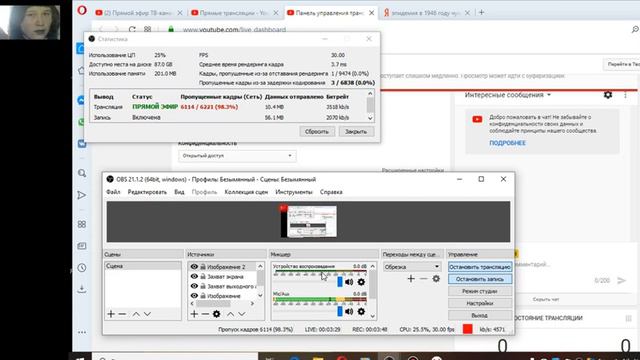Click Остановить запись button
Screen dimensions: 640x360
480,279
